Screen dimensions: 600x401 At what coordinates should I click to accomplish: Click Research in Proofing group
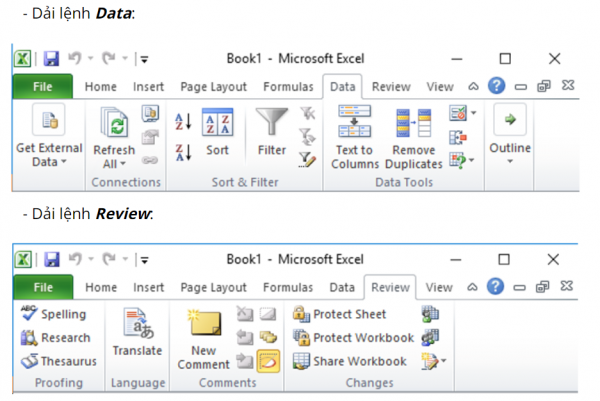[56, 337]
